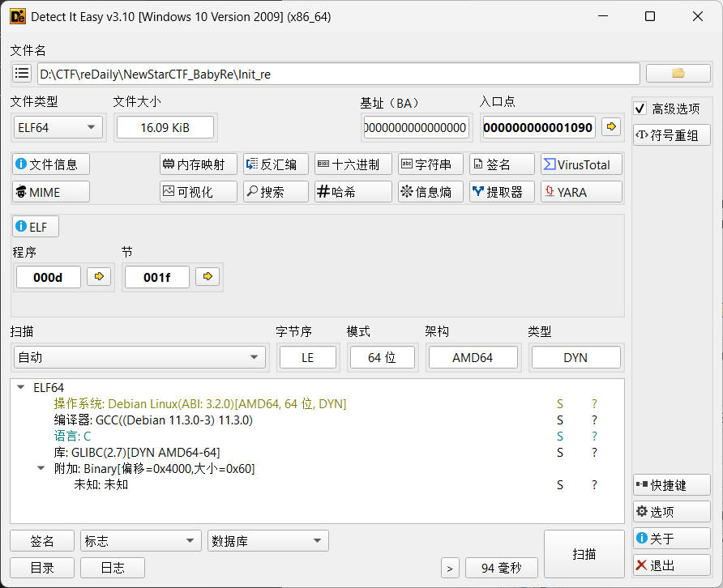This screenshot has height=588, width=723.
Task: Jump to entry point arrow button
Action: tap(611, 126)
